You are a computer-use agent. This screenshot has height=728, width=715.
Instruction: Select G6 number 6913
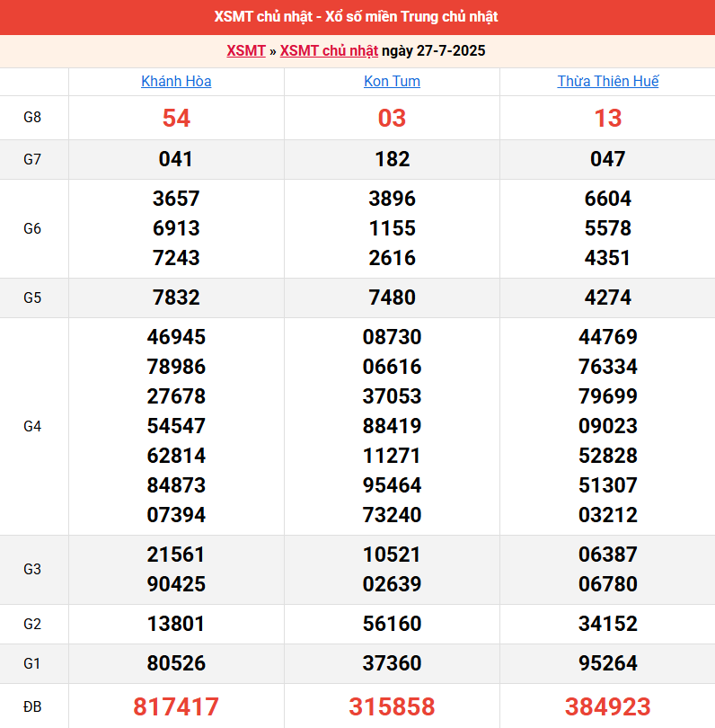(x=176, y=228)
